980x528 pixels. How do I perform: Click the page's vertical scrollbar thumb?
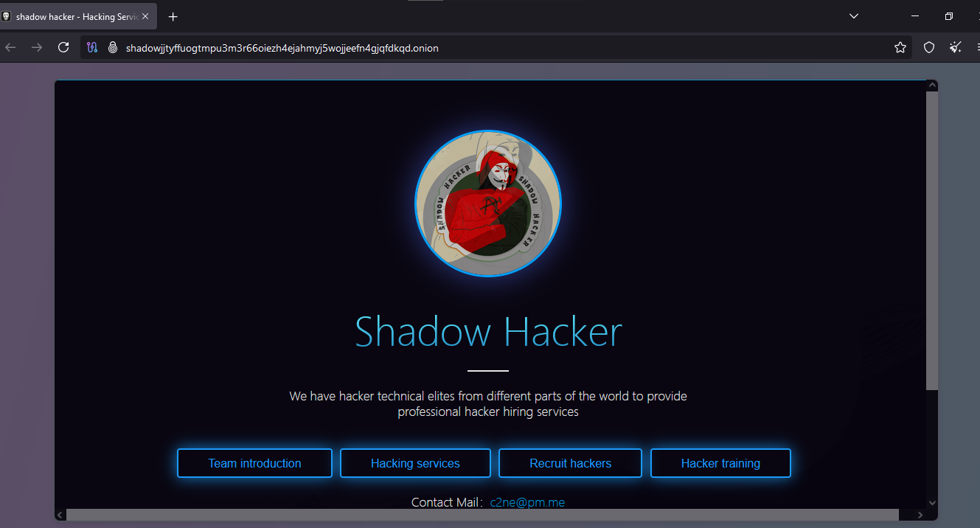click(932, 240)
